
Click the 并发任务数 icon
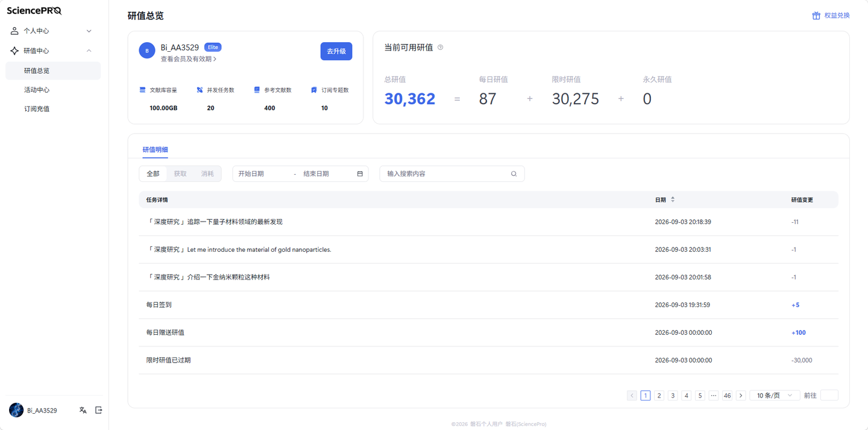200,90
